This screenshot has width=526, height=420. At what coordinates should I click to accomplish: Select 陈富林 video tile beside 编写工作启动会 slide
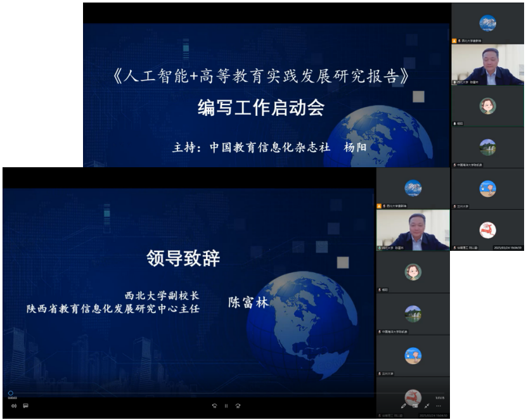click(487, 64)
